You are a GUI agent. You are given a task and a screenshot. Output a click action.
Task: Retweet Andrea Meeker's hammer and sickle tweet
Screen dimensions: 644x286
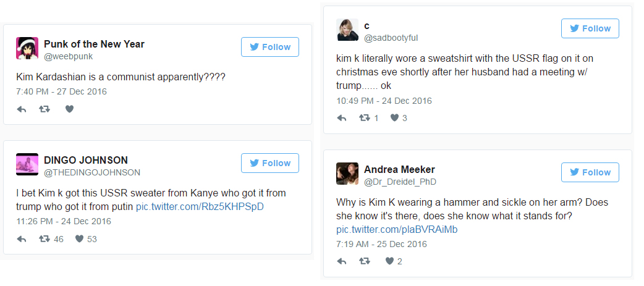pos(365,261)
